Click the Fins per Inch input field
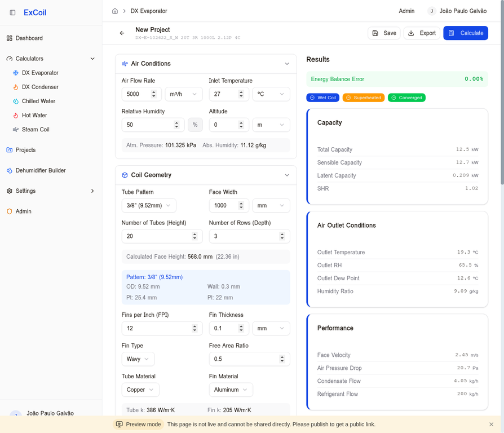Screen dimensions: 504x433 click(x=156, y=328)
